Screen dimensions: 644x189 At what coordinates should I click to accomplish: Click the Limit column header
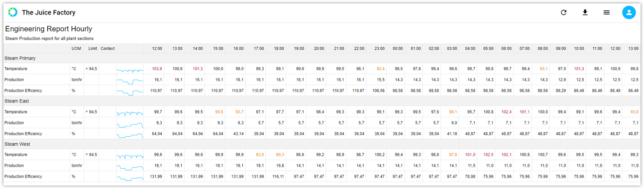pos(93,48)
